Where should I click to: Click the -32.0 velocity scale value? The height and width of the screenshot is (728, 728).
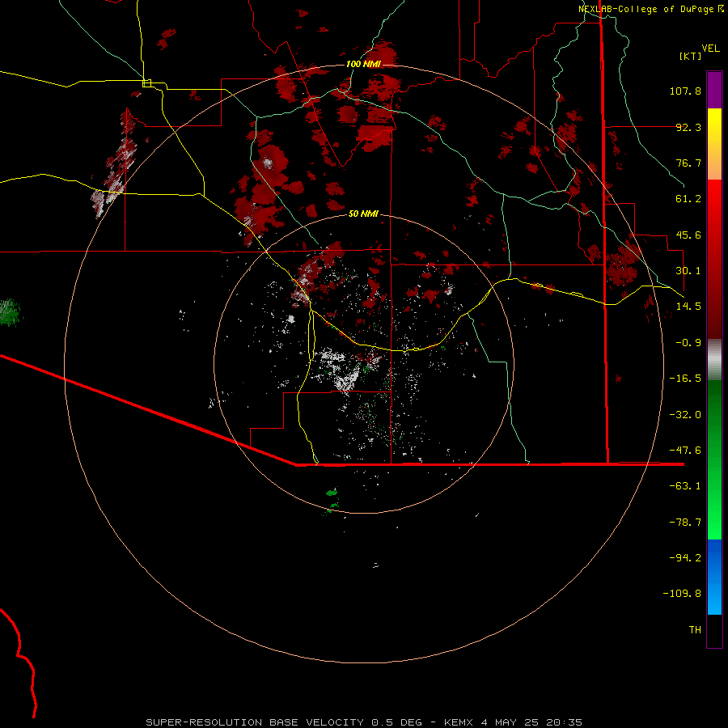point(685,415)
